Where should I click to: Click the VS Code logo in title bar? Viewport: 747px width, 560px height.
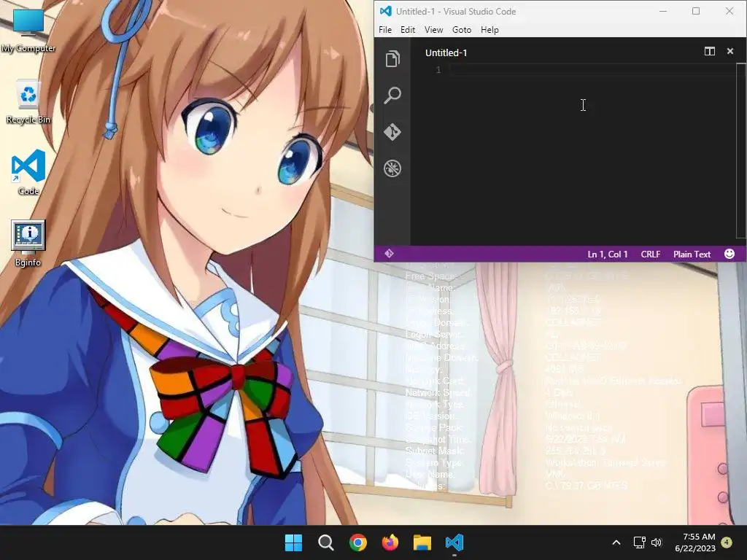386,11
